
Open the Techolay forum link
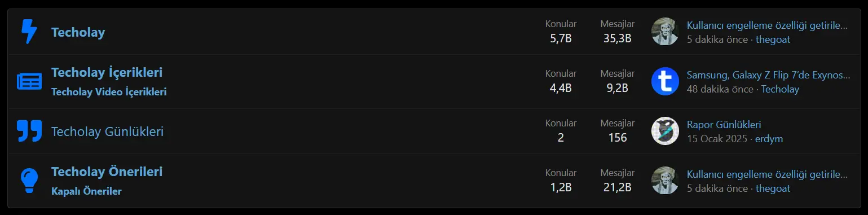[x=78, y=33]
